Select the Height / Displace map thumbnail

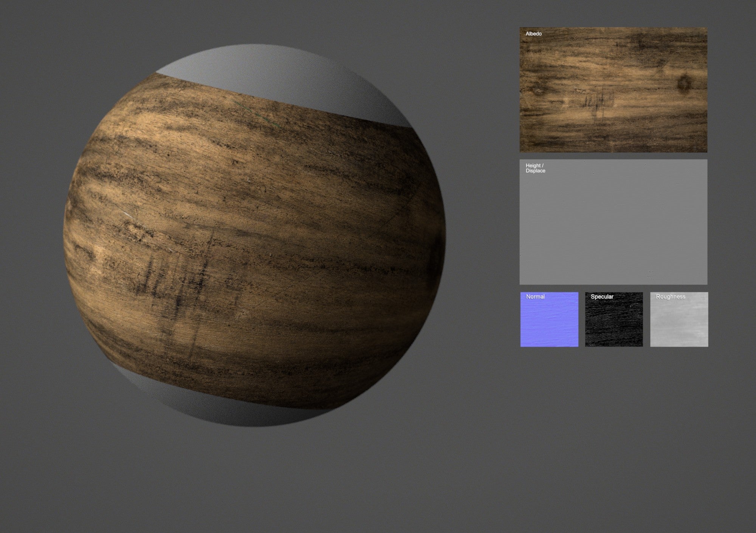click(x=613, y=222)
